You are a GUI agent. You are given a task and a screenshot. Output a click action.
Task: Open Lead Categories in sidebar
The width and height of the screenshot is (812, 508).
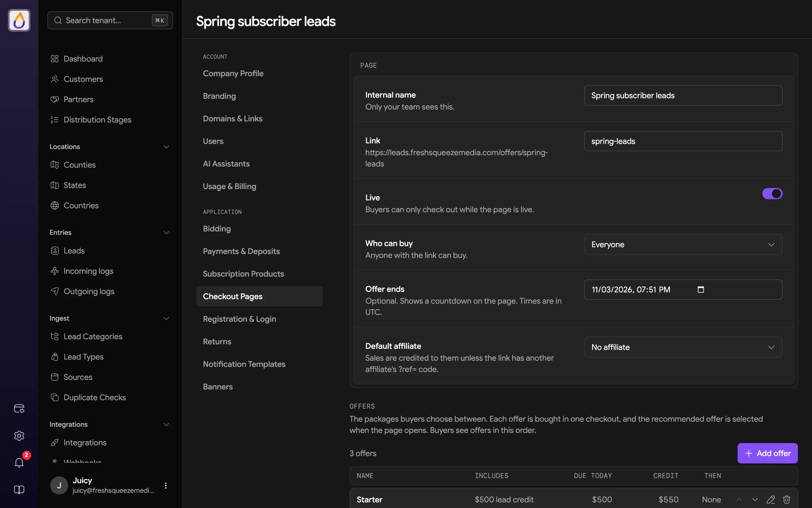pyautogui.click(x=110, y=336)
